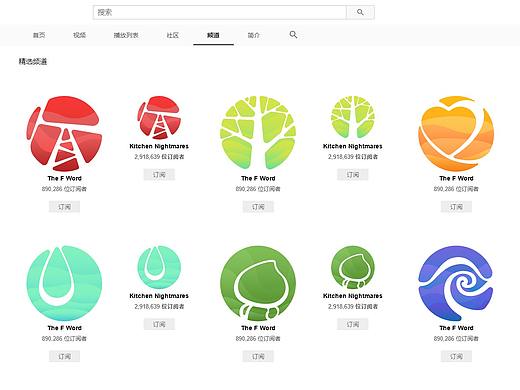Open the orange heart channel avatar
Image resolution: width=520 pixels, height=390 pixels.
click(x=456, y=134)
